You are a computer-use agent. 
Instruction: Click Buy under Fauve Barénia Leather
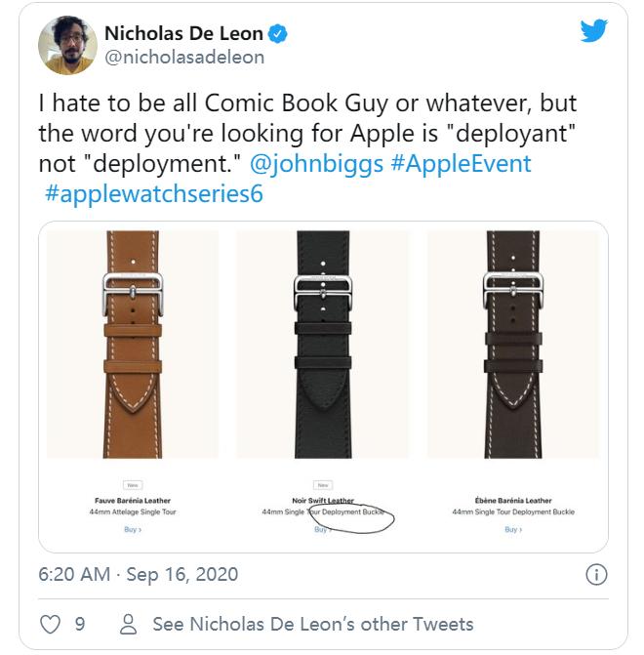pos(133,529)
